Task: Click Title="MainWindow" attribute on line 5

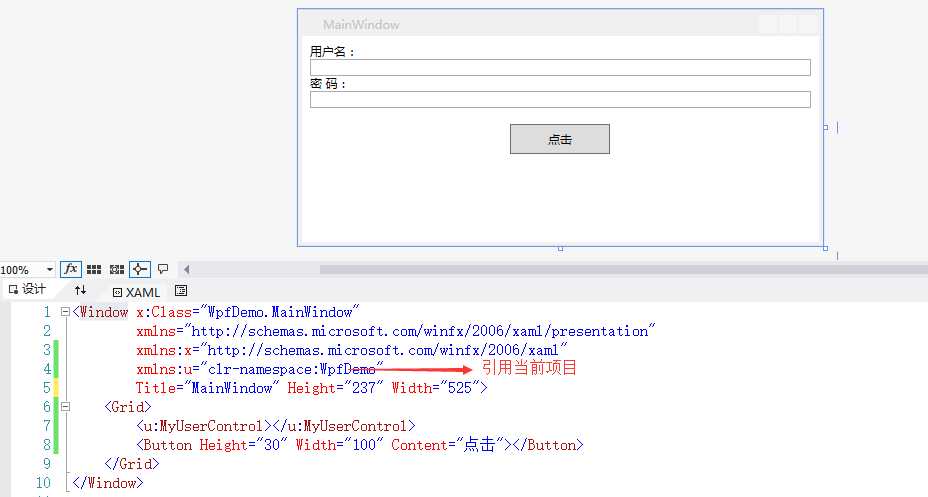Action: click(x=207, y=388)
